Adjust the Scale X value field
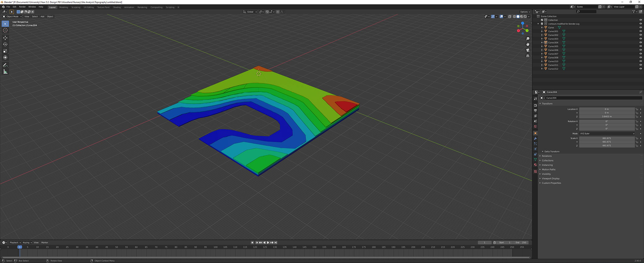This screenshot has width=644, height=263. click(607, 138)
